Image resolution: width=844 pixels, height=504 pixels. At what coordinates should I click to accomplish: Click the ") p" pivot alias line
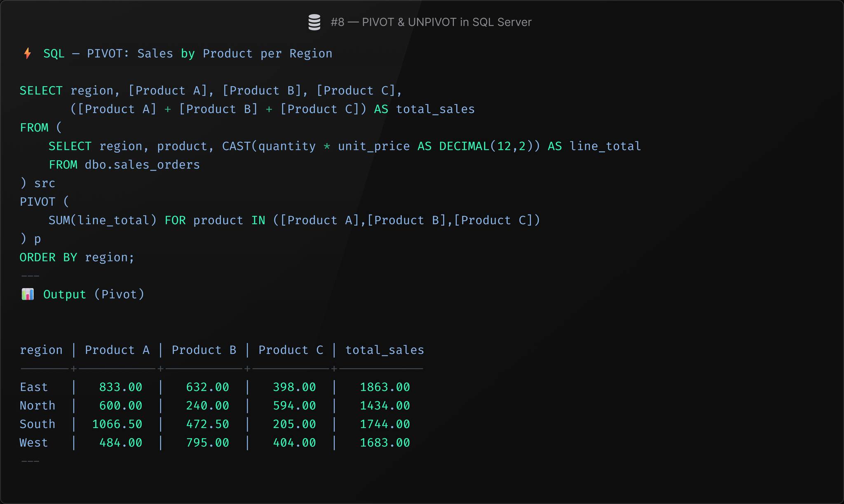[30, 239]
